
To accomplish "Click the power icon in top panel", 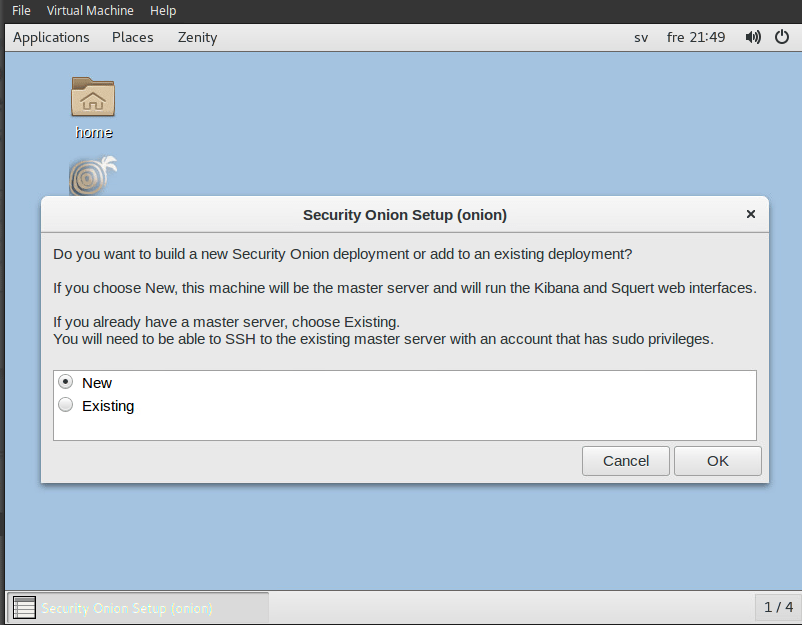I will 781,37.
